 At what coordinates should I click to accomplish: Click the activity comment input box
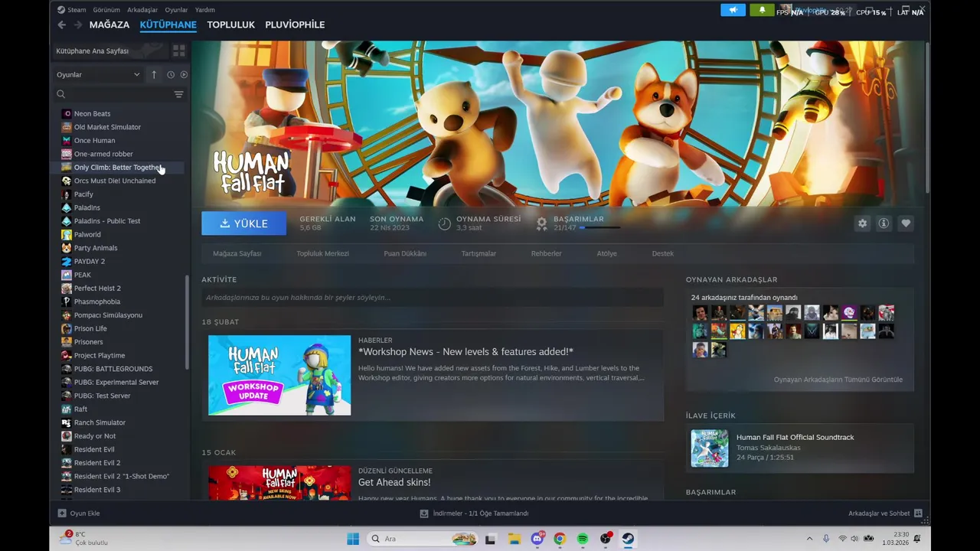(x=433, y=298)
